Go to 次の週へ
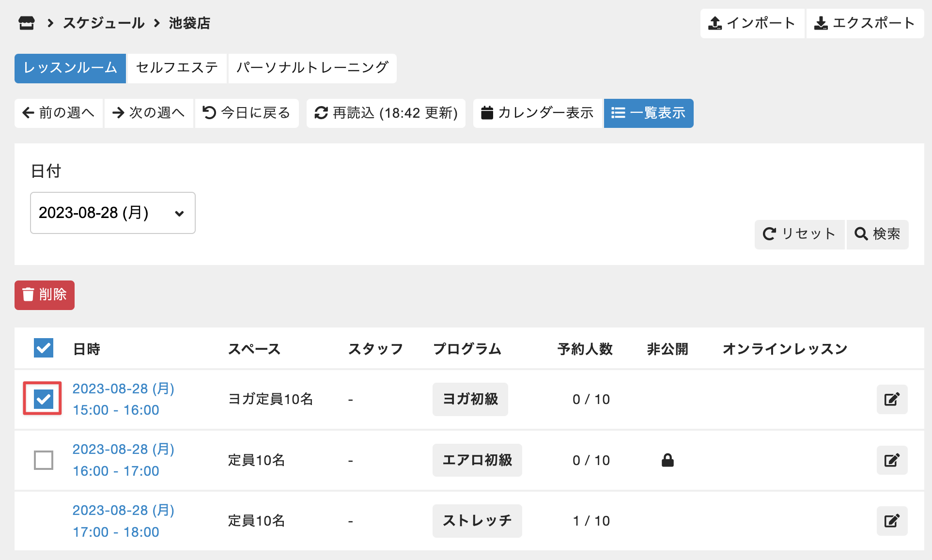 click(149, 113)
